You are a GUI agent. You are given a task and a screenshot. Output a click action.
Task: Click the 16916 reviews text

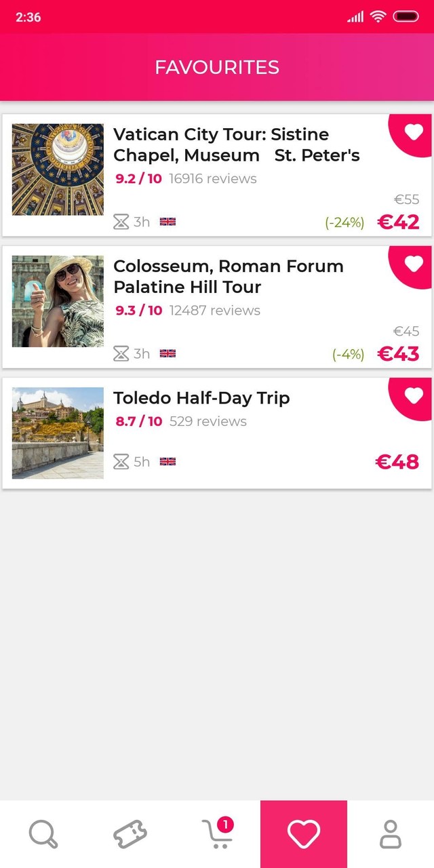(x=213, y=179)
